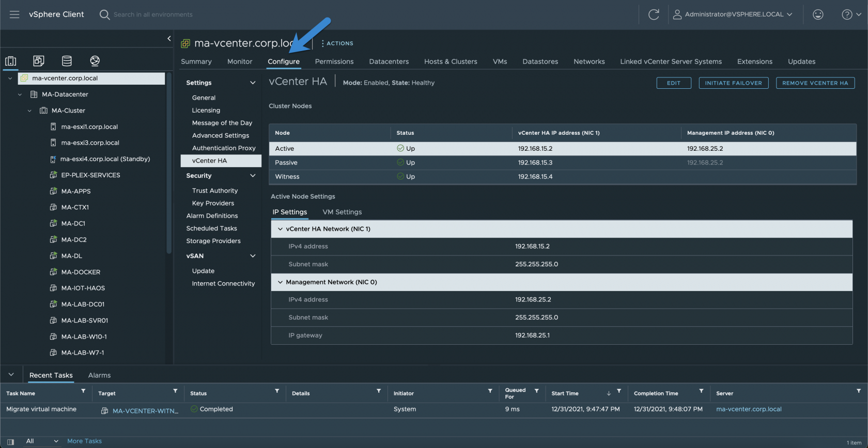Click the search in all environments field

153,14
